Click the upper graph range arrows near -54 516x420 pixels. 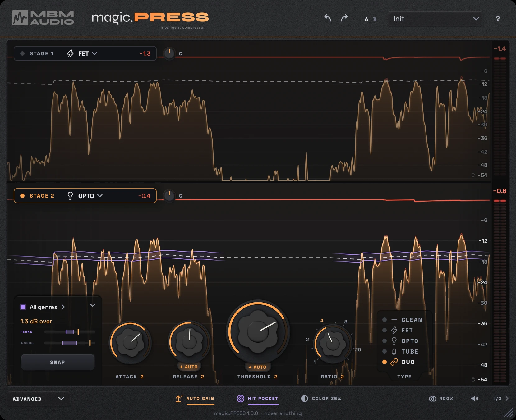[x=473, y=175]
